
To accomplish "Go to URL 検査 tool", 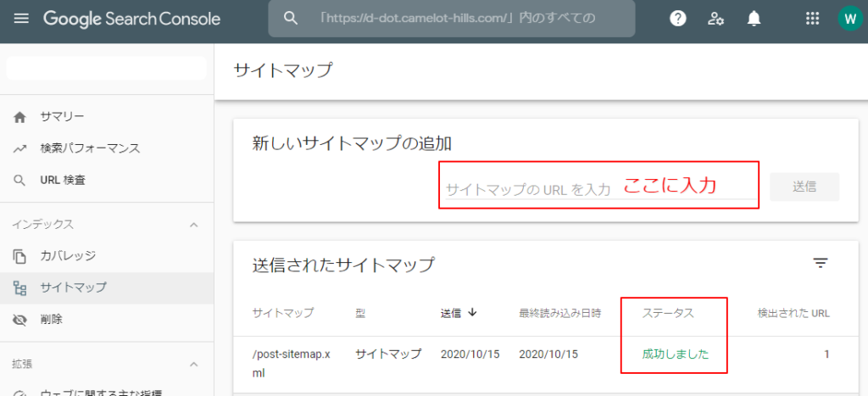I will click(x=63, y=180).
